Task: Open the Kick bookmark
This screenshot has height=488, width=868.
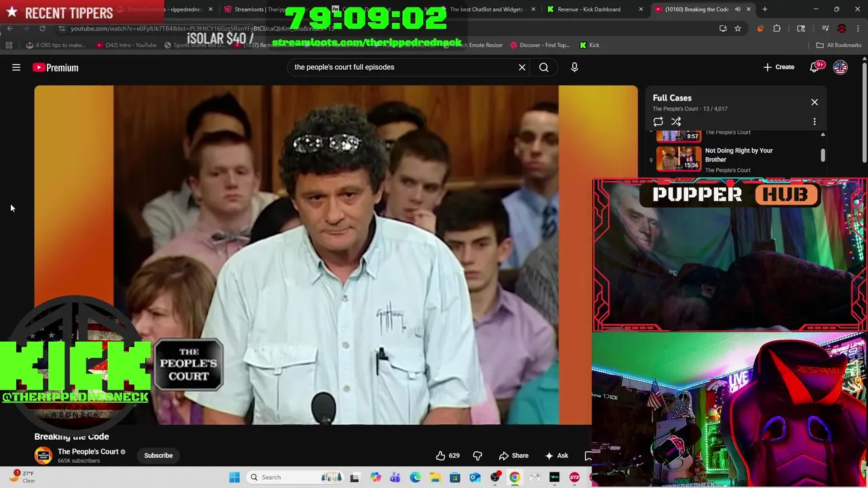Action: click(589, 45)
